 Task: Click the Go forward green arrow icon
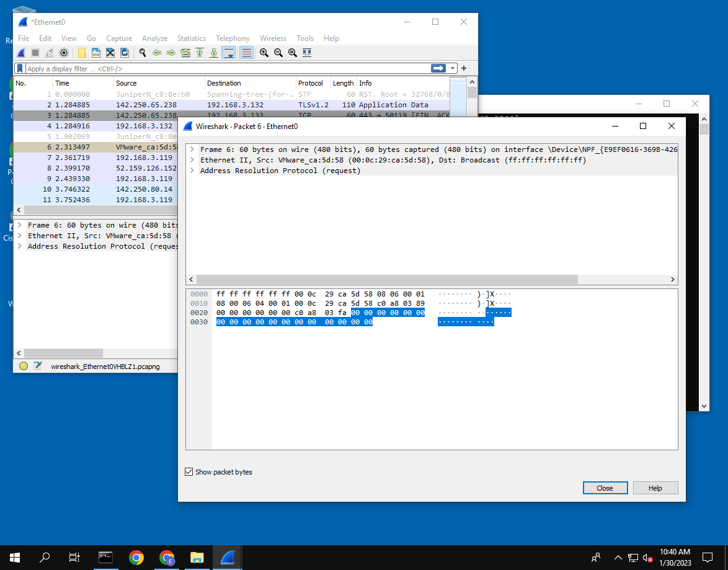pos(171,53)
